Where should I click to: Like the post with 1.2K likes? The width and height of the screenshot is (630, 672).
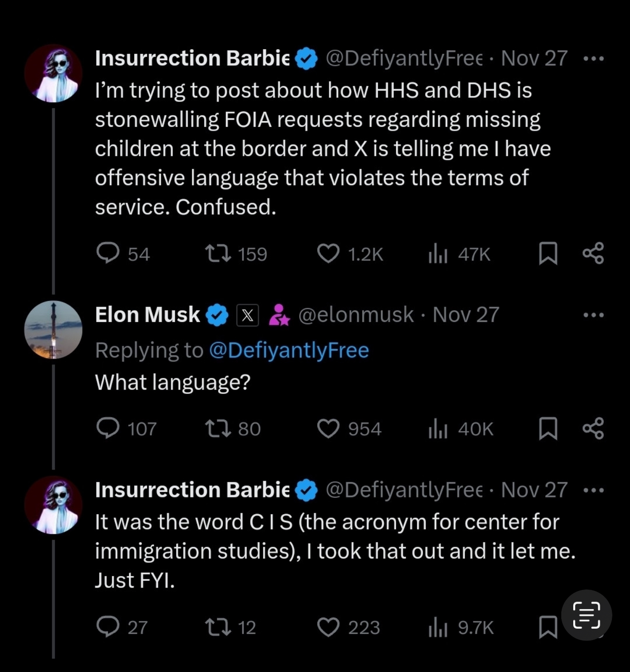[x=328, y=253]
